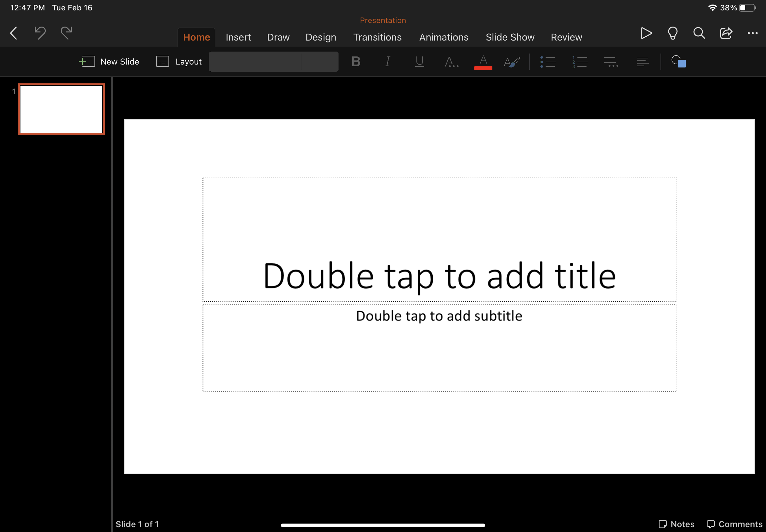
Task: Switch to the Transitions tab
Action: point(377,37)
